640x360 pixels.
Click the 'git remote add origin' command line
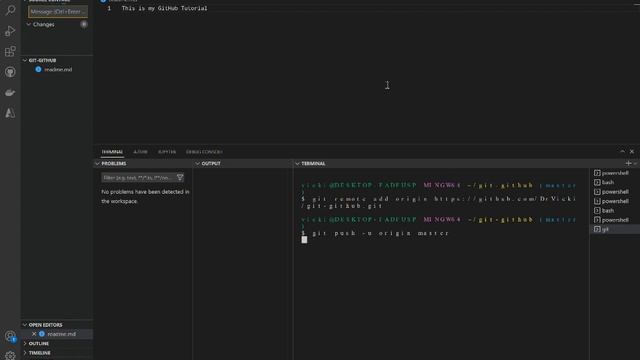(439, 202)
